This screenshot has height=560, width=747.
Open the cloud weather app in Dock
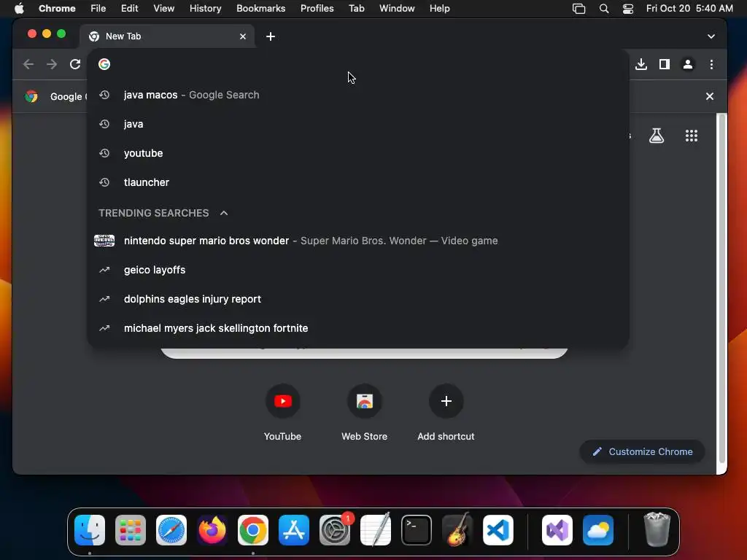click(598, 530)
